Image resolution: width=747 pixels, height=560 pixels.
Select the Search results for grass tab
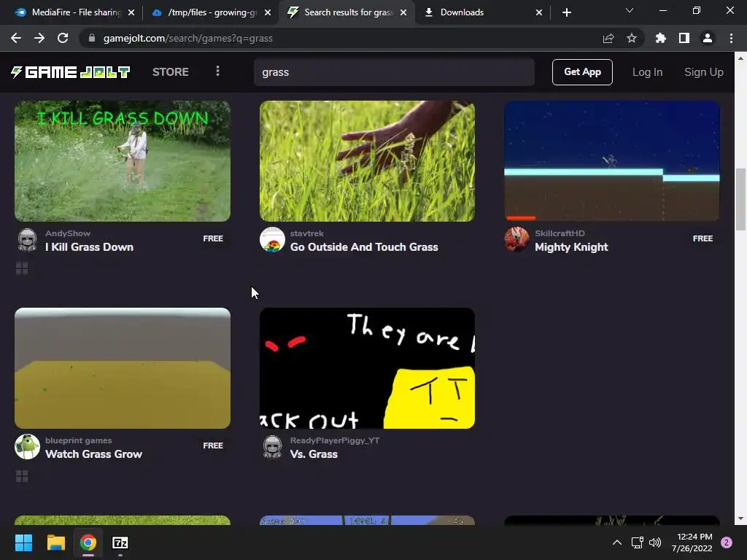(x=347, y=12)
